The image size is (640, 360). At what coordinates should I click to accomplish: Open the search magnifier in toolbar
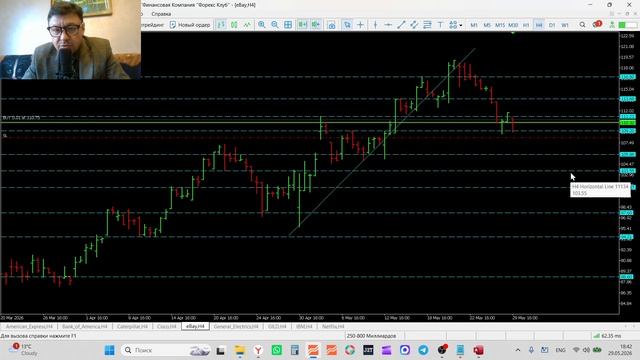(582, 25)
